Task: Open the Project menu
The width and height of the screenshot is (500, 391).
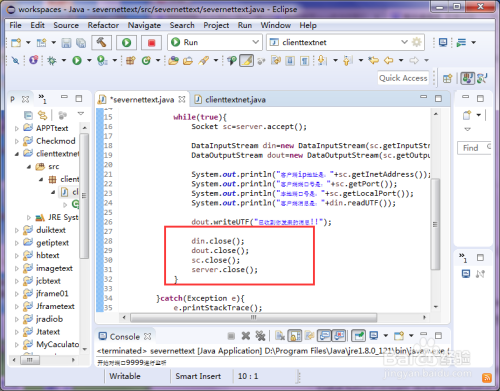Action: pyautogui.click(x=216, y=25)
